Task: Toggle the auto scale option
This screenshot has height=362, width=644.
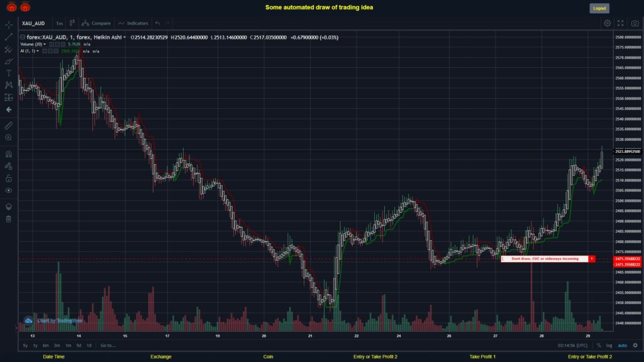Action: coord(623,346)
